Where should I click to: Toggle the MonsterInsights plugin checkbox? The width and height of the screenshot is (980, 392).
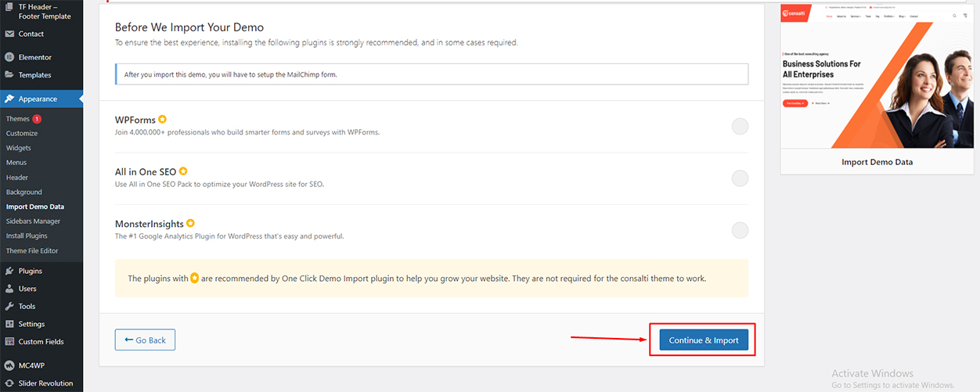[740, 230]
